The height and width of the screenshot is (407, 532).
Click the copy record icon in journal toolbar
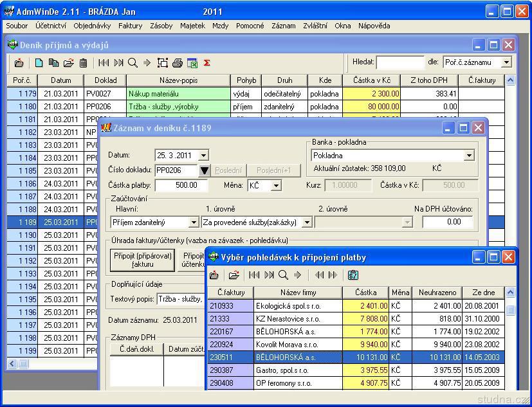(53, 63)
